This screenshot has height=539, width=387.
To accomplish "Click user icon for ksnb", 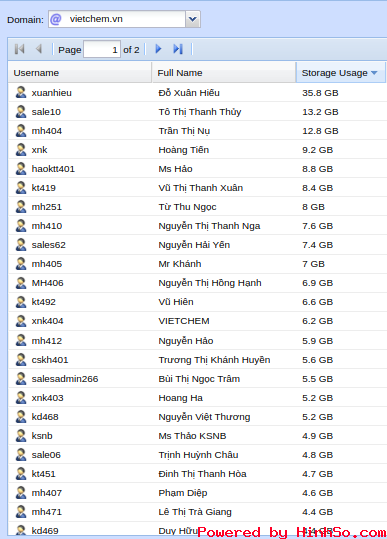I will (21, 435).
